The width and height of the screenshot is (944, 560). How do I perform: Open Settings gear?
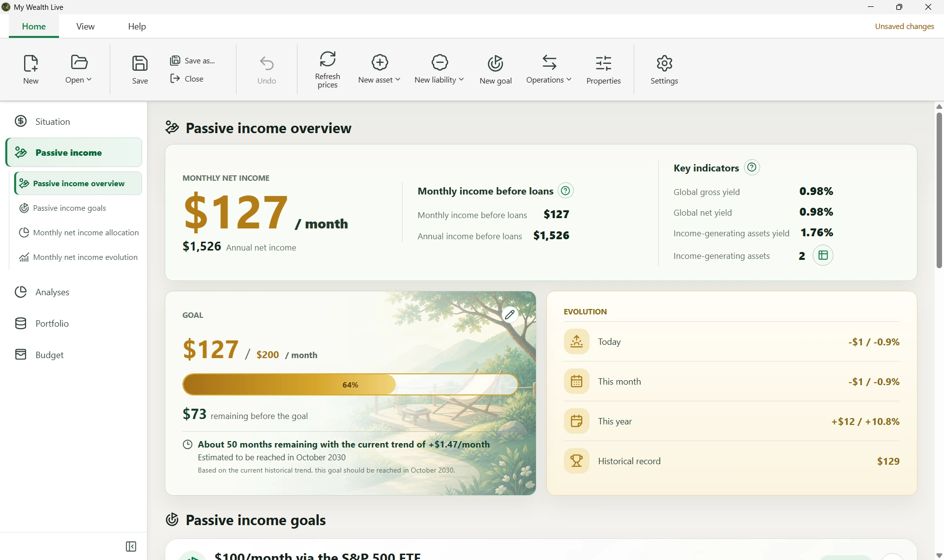pos(664,69)
